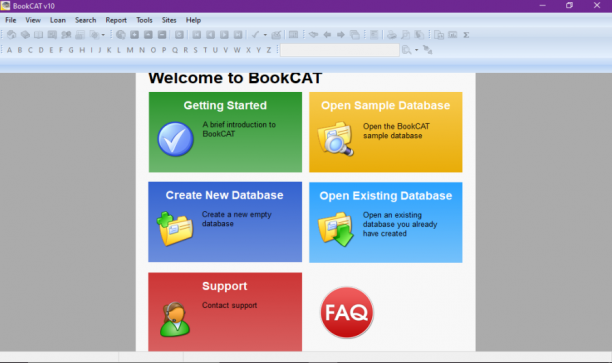Click the plus (add record) toolbar icon
Image resolution: width=612 pixels, height=363 pixels.
(x=134, y=35)
